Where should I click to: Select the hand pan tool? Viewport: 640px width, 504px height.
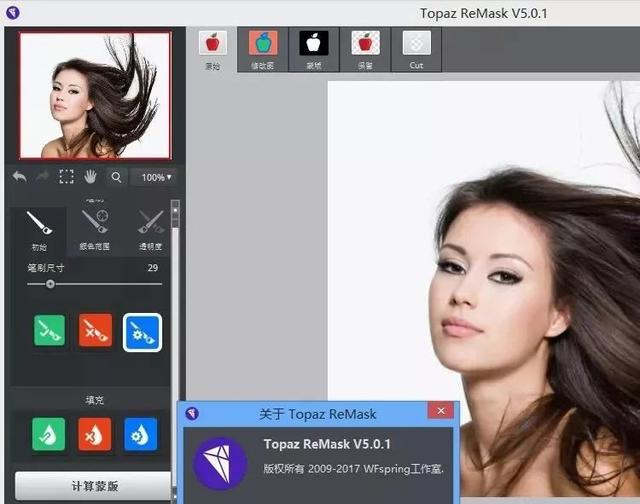tap(90, 177)
